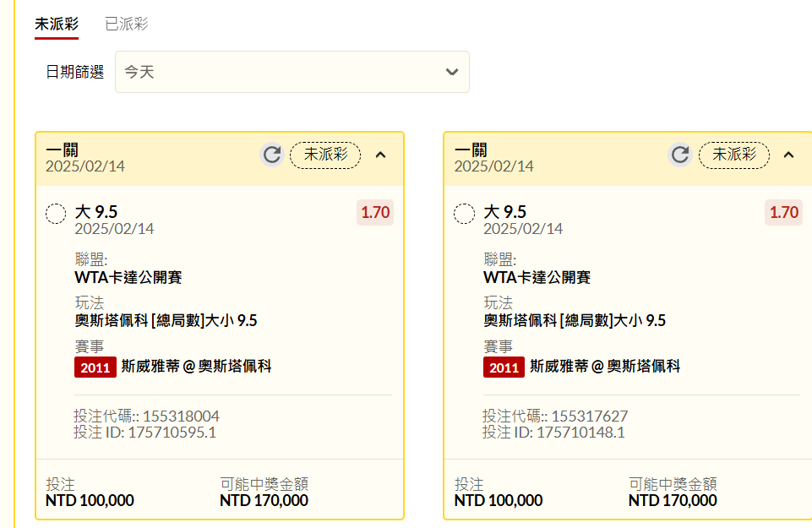The width and height of the screenshot is (812, 528).
Task: Click the red 2011 event badge on right card
Action: 504,367
